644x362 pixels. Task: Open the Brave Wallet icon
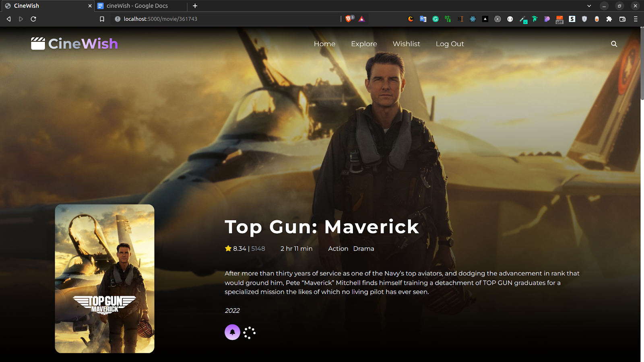tap(622, 19)
